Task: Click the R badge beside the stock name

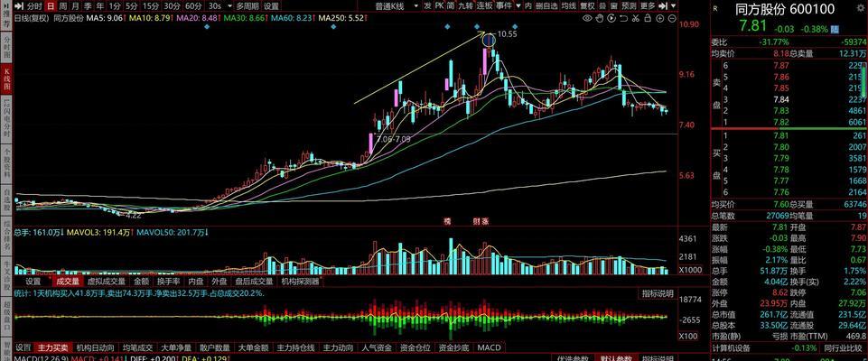Action: tap(715, 9)
